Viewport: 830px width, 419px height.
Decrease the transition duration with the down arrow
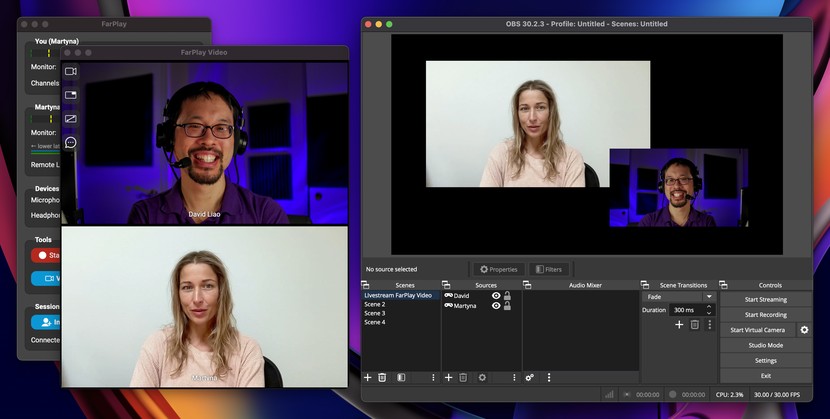tap(709, 313)
